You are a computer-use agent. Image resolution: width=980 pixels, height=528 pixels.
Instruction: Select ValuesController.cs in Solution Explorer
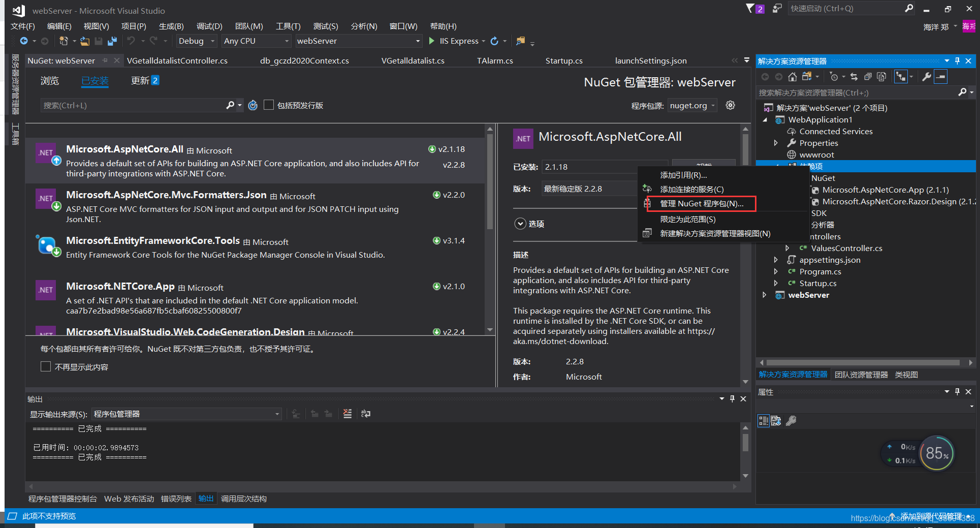[x=846, y=248]
